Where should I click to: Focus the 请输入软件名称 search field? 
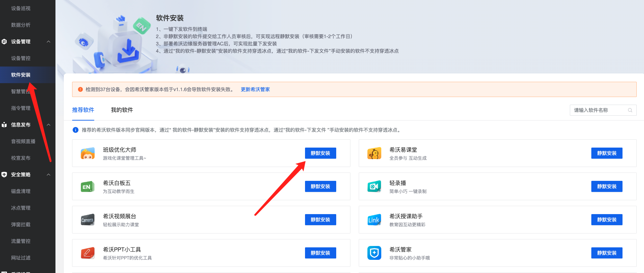coord(603,110)
